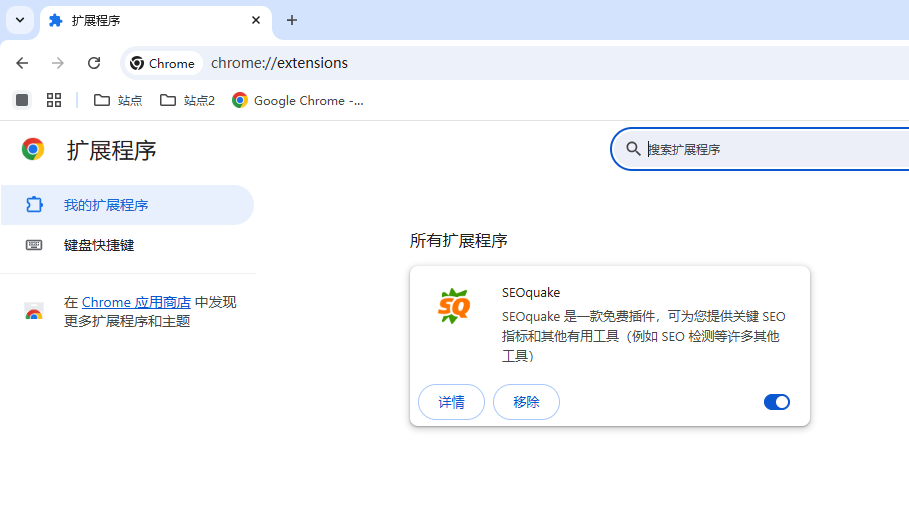Open the 站点2 bookmark folder

click(x=187, y=100)
